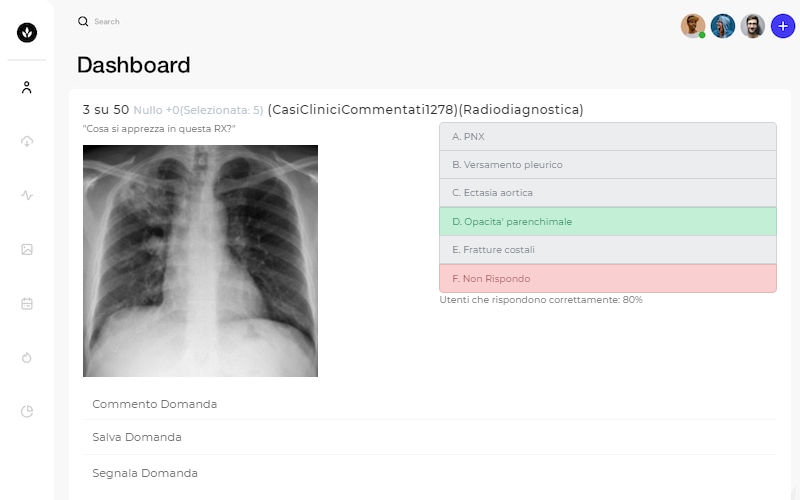The height and width of the screenshot is (500, 800).
Task: Click the Search input field
Action: 133,21
